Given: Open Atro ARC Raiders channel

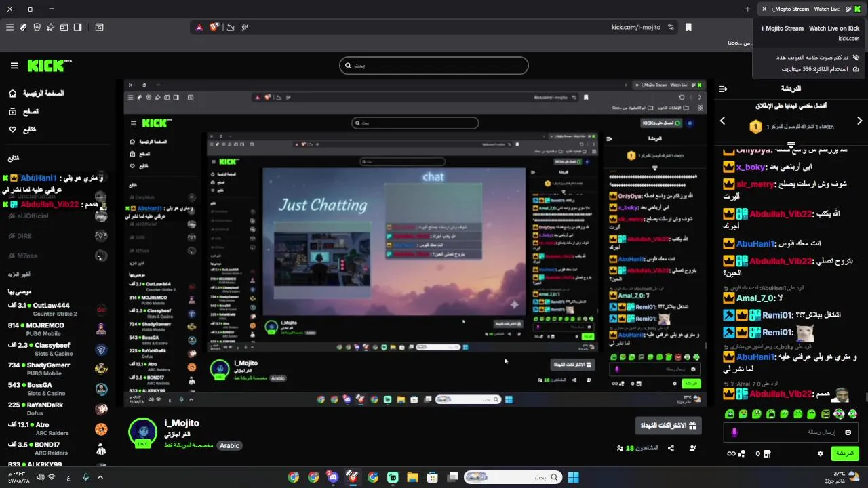Looking at the screenshot, I should tap(57, 428).
